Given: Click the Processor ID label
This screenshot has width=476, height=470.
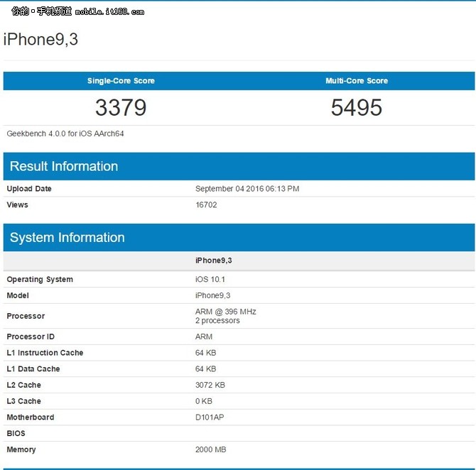Looking at the screenshot, I should (31, 337).
